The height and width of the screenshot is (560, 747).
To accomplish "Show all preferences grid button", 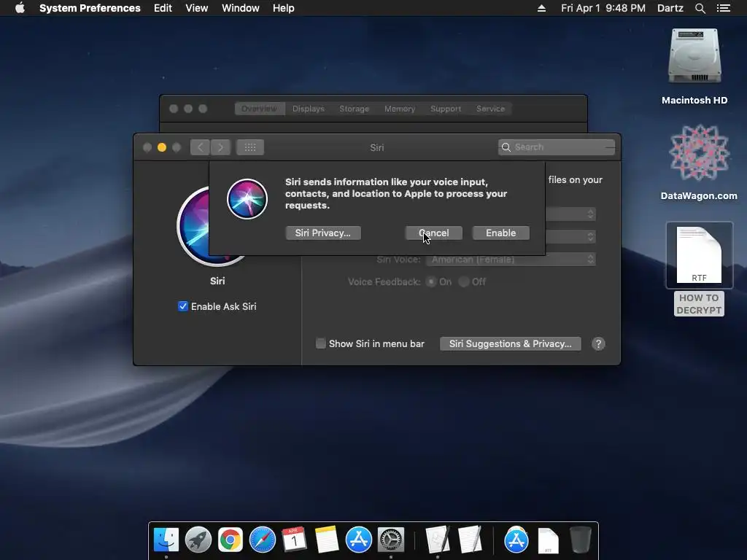I will click(250, 147).
